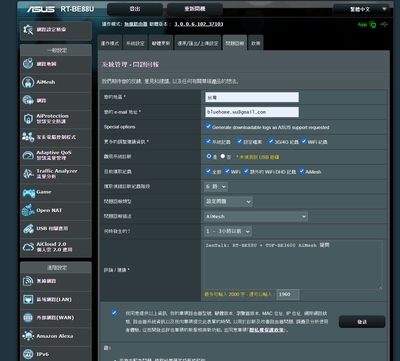Click the USB status icon at top right
Viewport: 400px width, 361px height.
384,25
